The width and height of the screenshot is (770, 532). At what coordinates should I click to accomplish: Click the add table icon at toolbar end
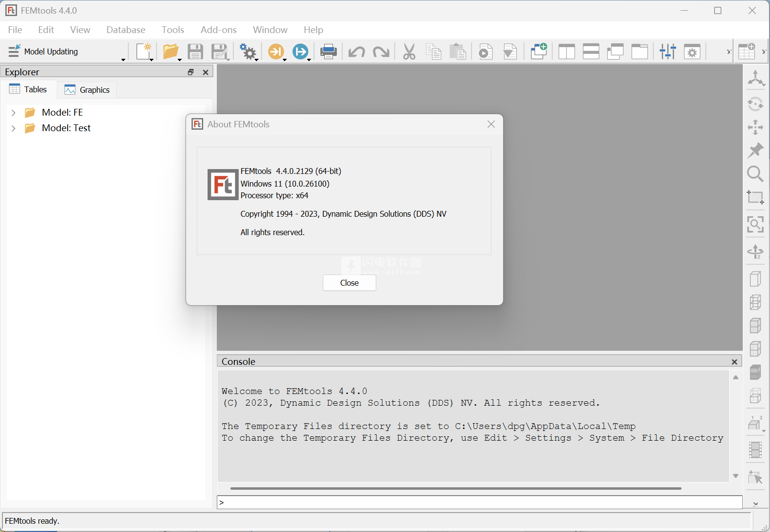pyautogui.click(x=747, y=51)
